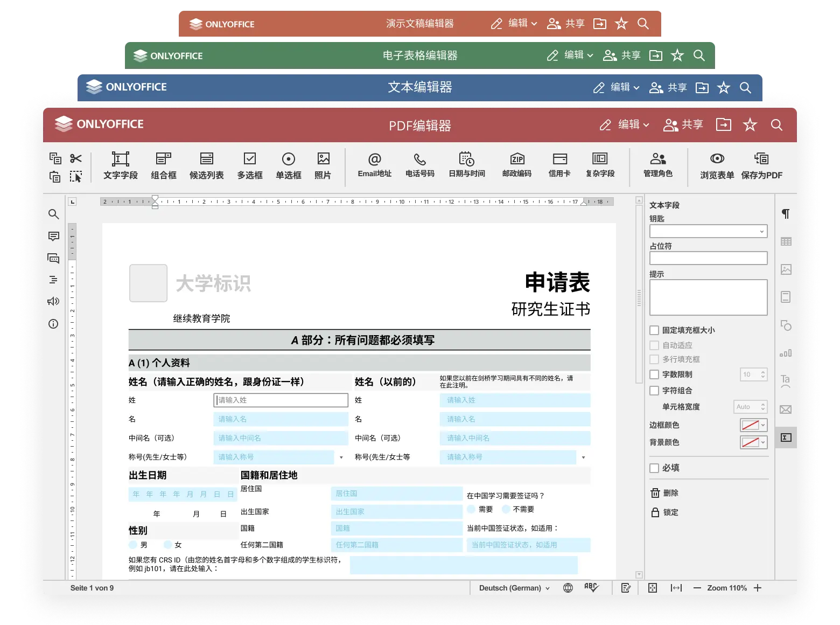This screenshot has width=840, height=625.
Task: Click fit to width icon
Action: coord(676,588)
